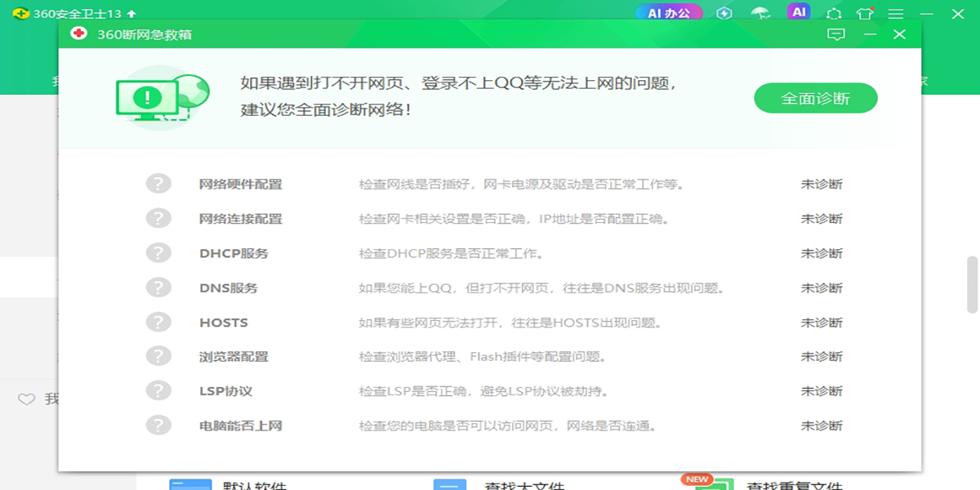Click the question mark beside HOSTS
The image size is (980, 490).
click(158, 322)
